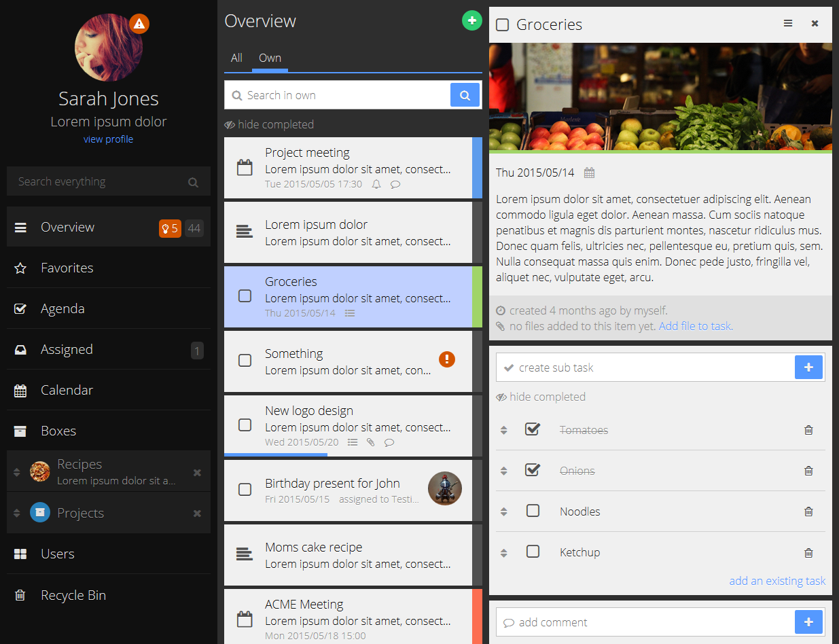Screen dimensions: 839x644
Task: Check the Noodles sub task
Action: point(533,510)
